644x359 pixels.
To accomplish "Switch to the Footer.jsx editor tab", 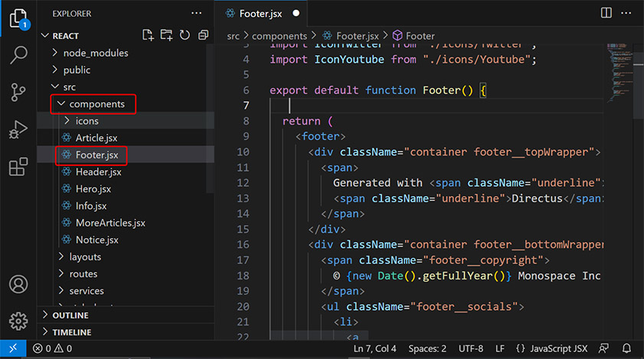I will click(260, 14).
